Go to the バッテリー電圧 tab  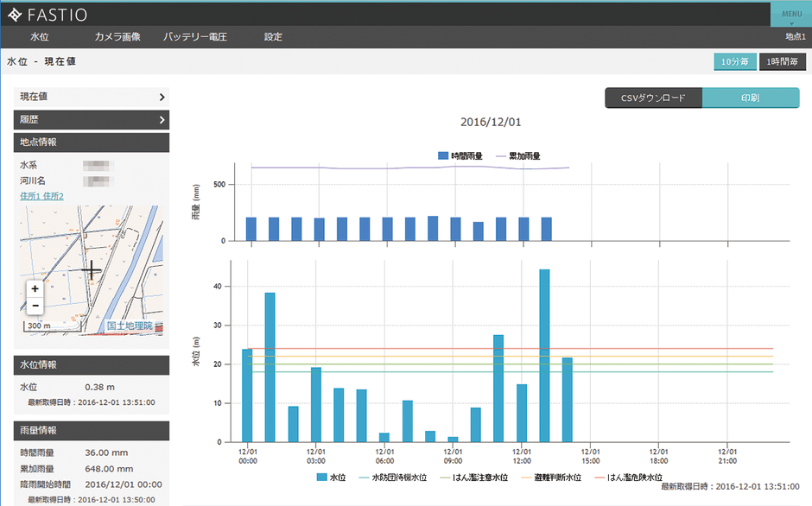click(x=194, y=37)
